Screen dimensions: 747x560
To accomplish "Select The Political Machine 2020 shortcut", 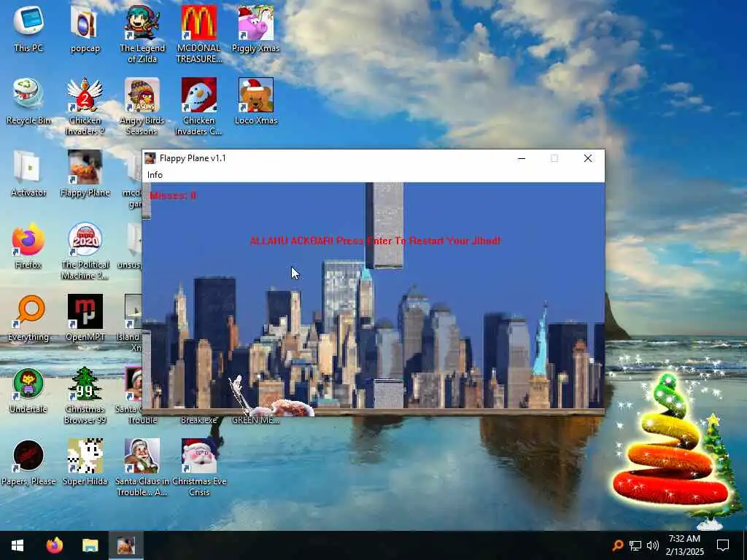I will [x=85, y=252].
